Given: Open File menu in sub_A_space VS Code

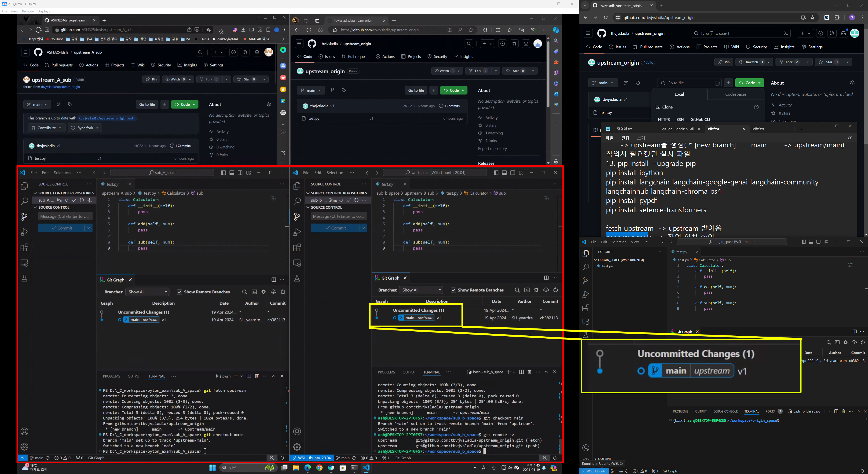Looking at the screenshot, I should coord(33,172).
